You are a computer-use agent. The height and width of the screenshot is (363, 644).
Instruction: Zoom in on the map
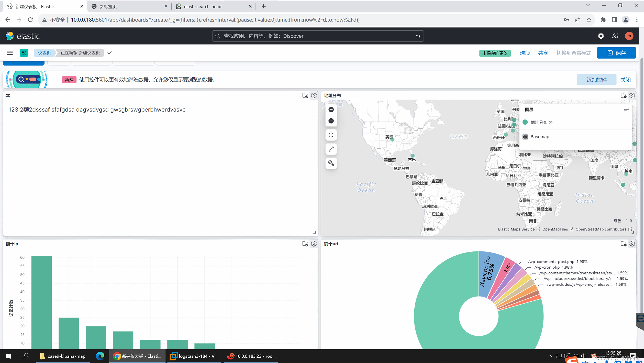[331, 110]
